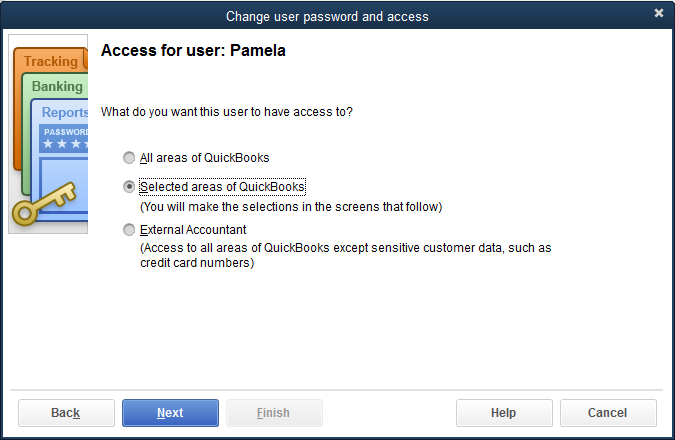Select the All areas of QuickBooks radio button

pyautogui.click(x=129, y=158)
